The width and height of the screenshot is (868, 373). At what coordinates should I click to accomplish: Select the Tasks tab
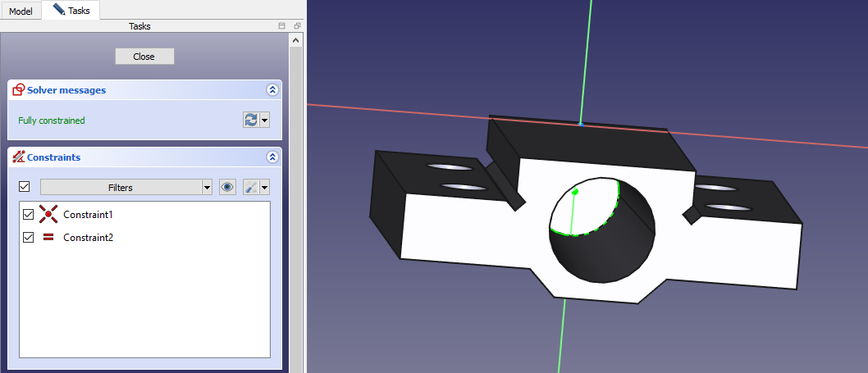click(72, 11)
